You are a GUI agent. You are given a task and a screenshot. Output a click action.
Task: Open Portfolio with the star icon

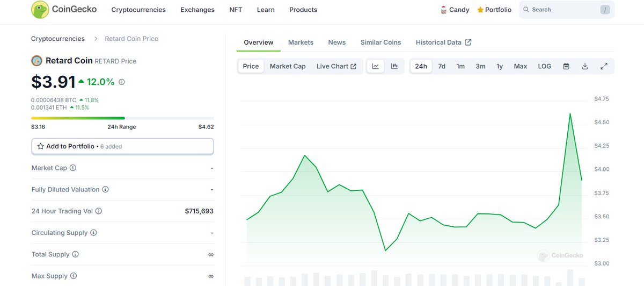(494, 10)
